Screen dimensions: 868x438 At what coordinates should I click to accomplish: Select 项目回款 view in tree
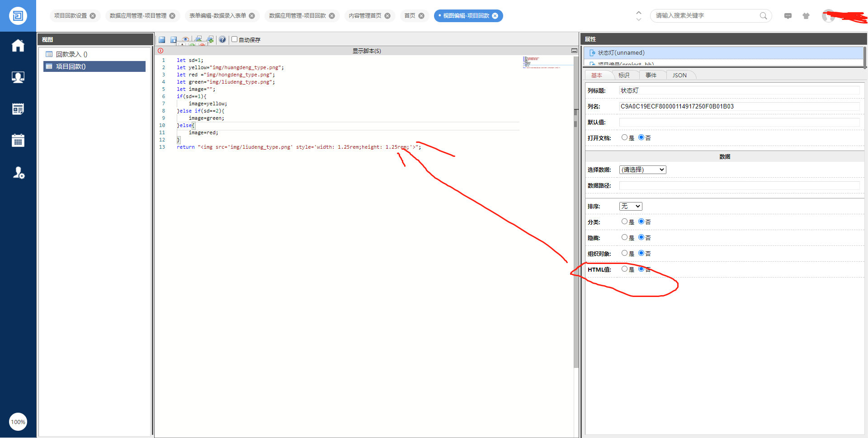pyautogui.click(x=94, y=66)
